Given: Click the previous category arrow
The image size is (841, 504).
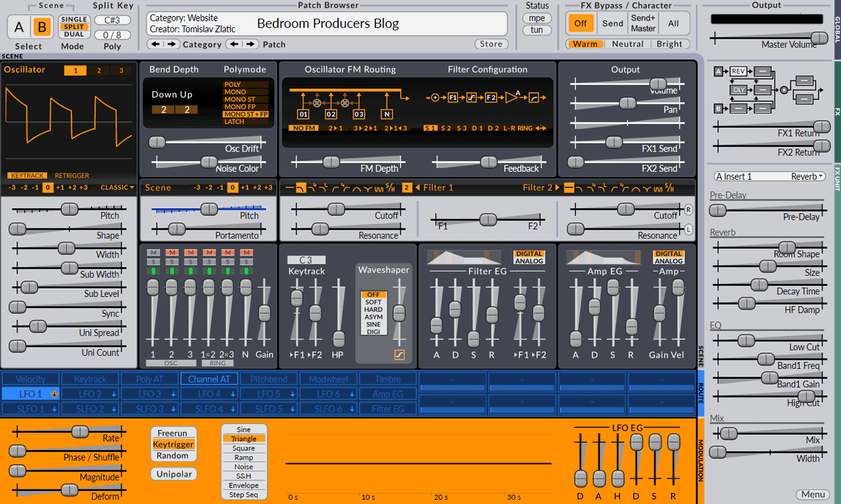Looking at the screenshot, I should pos(155,44).
